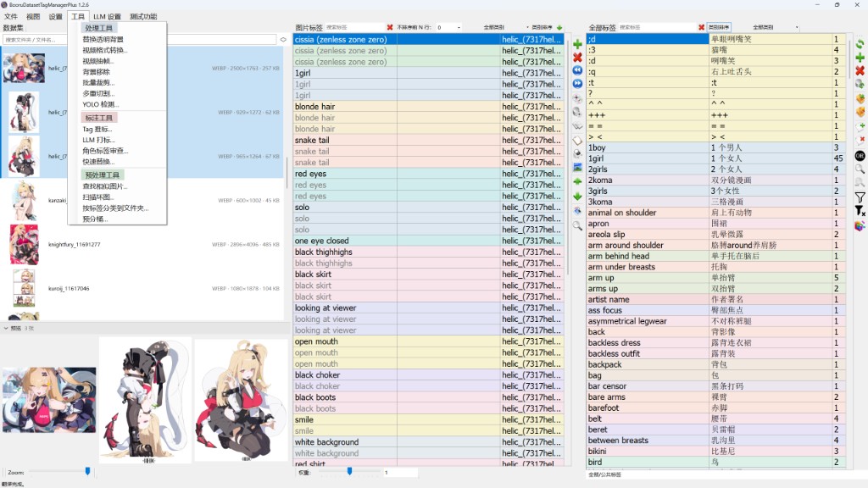Choose 批量裁剪... from the tools menu

tap(98, 82)
